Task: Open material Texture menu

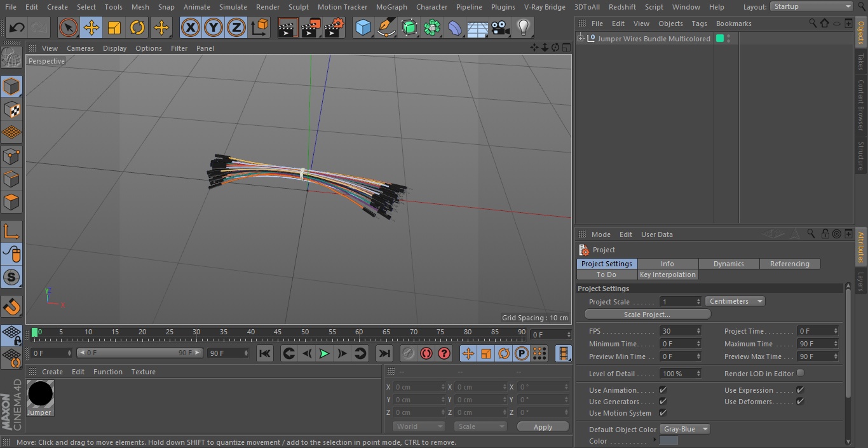Action: (x=144, y=372)
